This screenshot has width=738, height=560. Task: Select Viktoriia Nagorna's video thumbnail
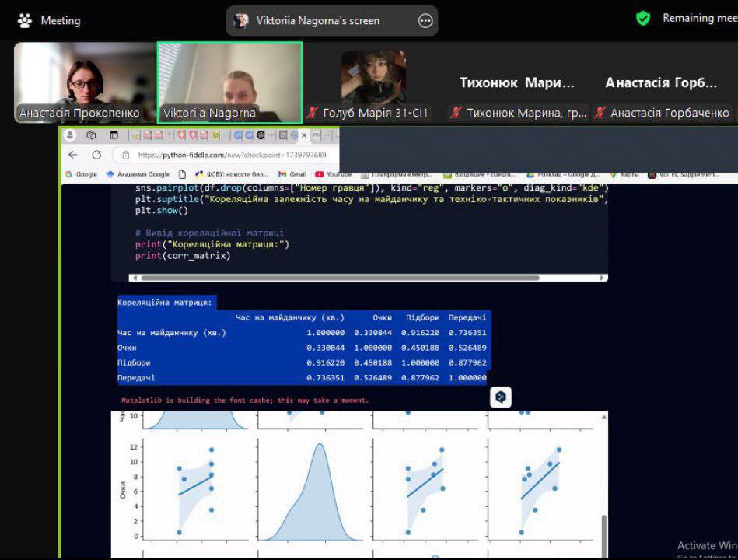(x=229, y=82)
